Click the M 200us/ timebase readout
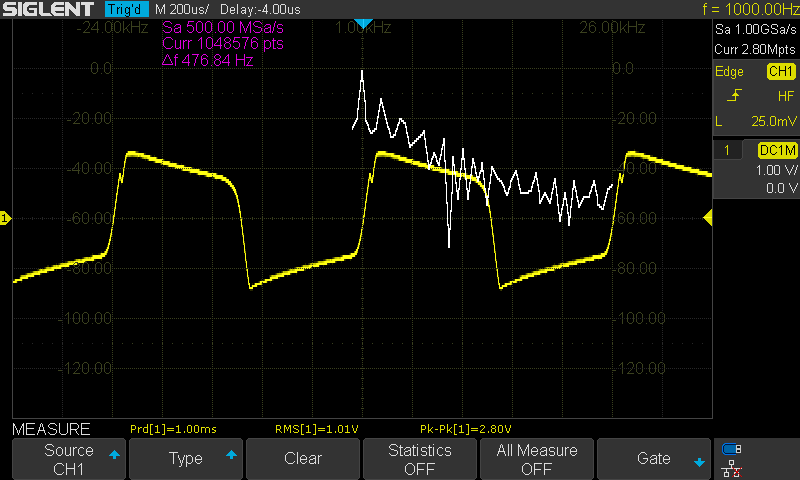Screen dimensions: 800x480 point(182,9)
